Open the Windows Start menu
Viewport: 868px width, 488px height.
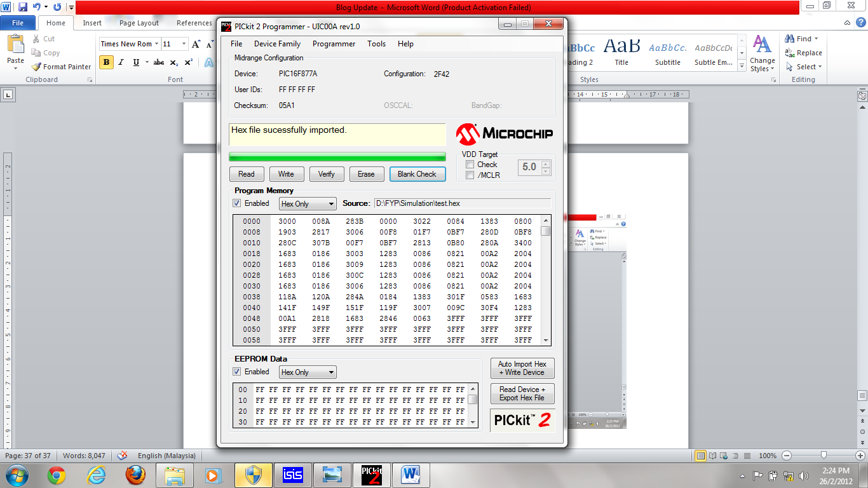coord(16,475)
